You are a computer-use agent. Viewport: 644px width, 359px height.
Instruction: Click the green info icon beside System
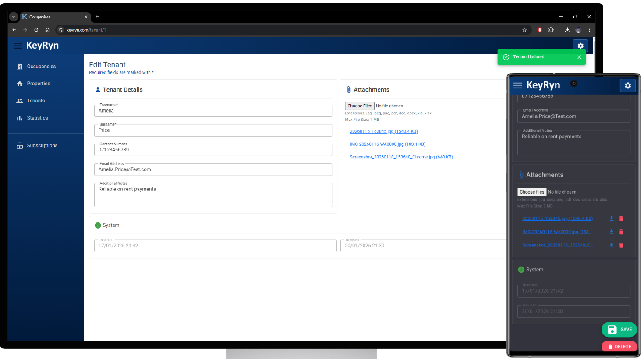(x=98, y=225)
